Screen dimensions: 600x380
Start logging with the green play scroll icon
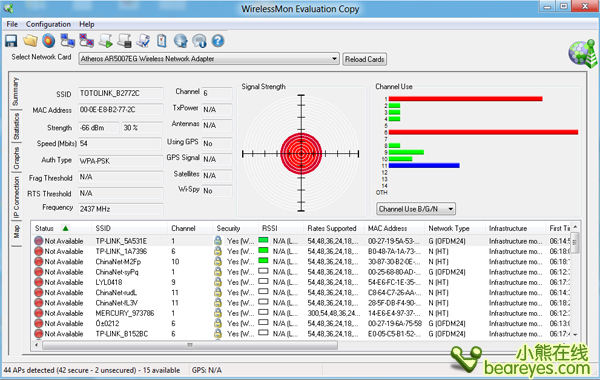pos(106,41)
